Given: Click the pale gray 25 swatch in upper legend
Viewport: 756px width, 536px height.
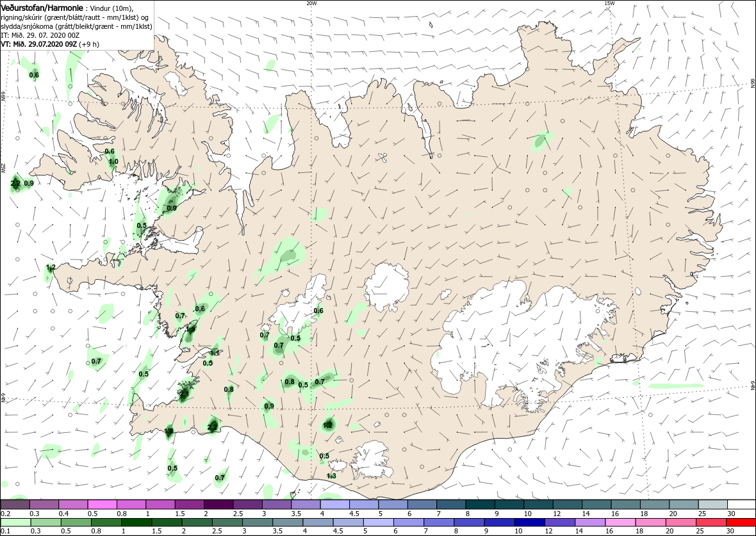Looking at the screenshot, I should [x=712, y=504].
